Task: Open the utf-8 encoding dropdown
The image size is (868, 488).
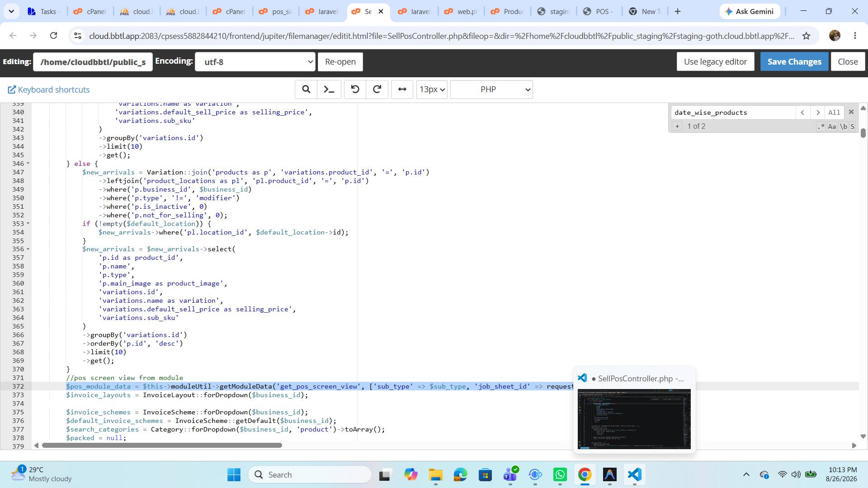Action: click(x=255, y=62)
